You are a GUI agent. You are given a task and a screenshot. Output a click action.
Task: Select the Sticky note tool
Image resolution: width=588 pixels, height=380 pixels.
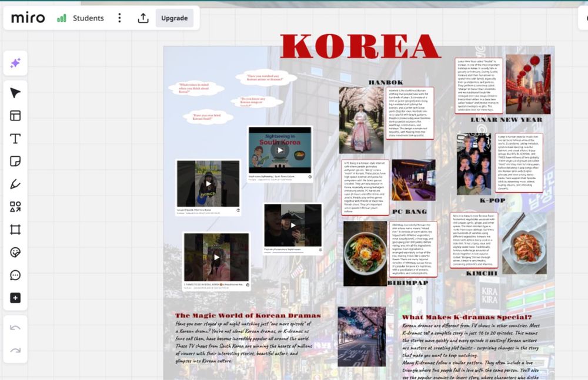15,161
